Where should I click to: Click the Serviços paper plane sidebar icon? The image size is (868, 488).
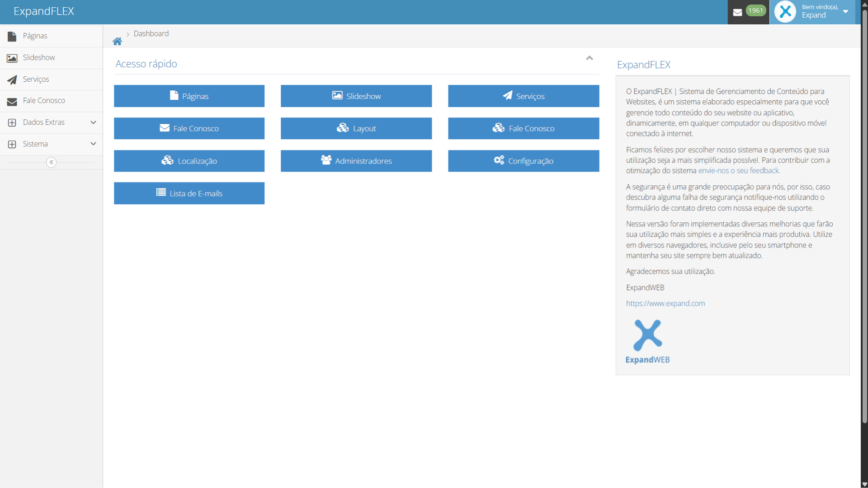click(x=12, y=80)
